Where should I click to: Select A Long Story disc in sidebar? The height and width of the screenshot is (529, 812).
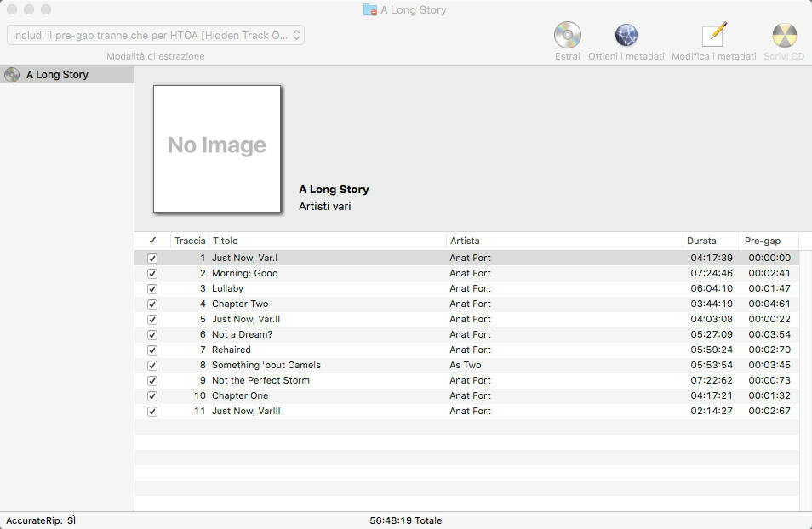tap(66, 75)
